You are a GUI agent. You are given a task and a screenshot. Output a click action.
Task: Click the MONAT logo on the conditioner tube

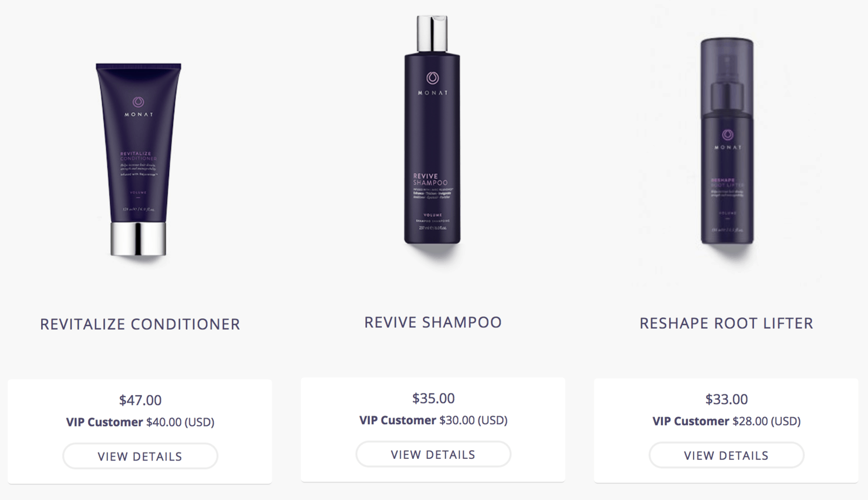point(139,107)
